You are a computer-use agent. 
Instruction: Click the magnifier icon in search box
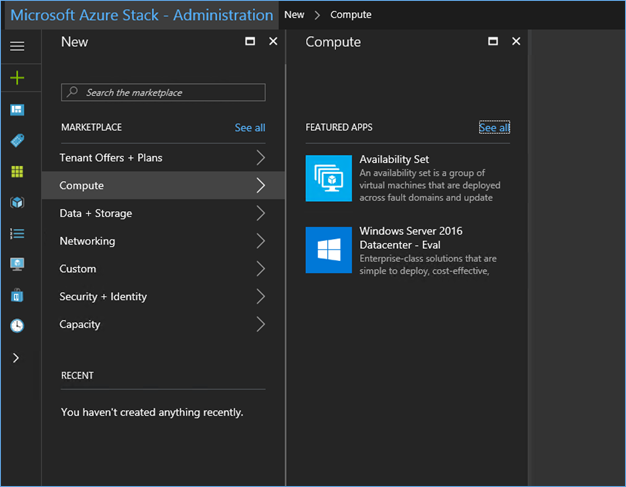coord(72,92)
